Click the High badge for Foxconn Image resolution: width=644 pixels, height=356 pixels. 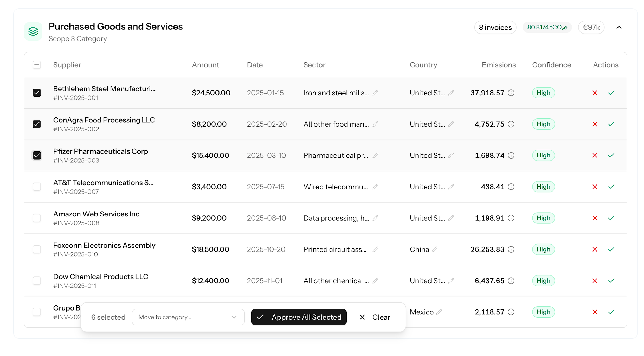543,249
